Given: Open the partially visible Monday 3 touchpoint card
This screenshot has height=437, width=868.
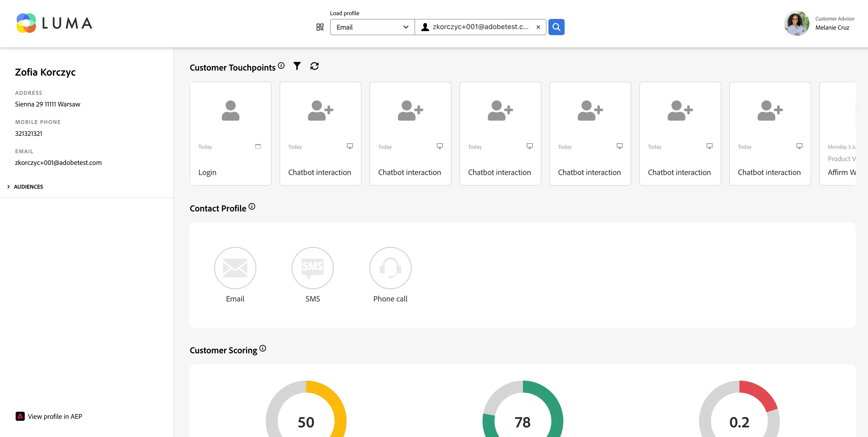Looking at the screenshot, I should click(838, 134).
